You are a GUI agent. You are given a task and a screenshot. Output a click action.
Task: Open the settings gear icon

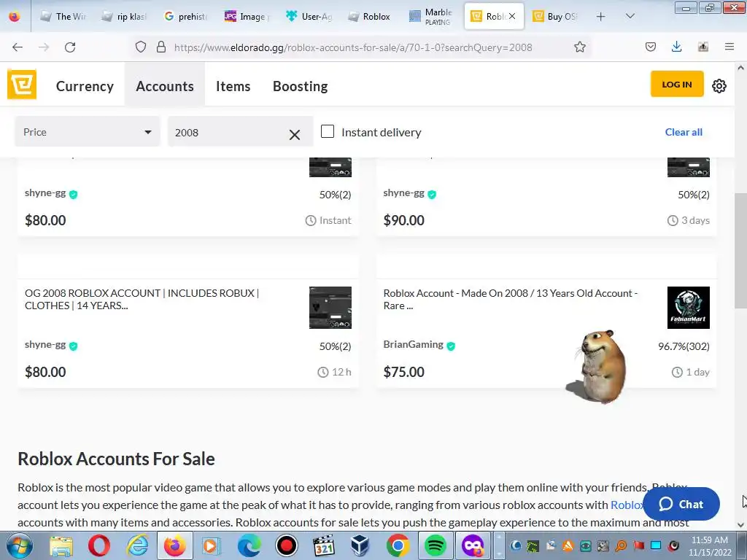pyautogui.click(x=719, y=86)
